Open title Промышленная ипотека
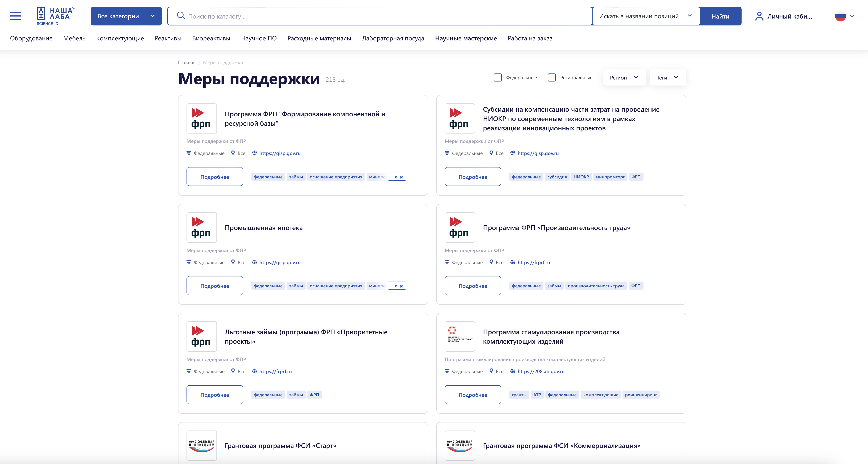Image resolution: width=868 pixels, height=464 pixels. 264,228
